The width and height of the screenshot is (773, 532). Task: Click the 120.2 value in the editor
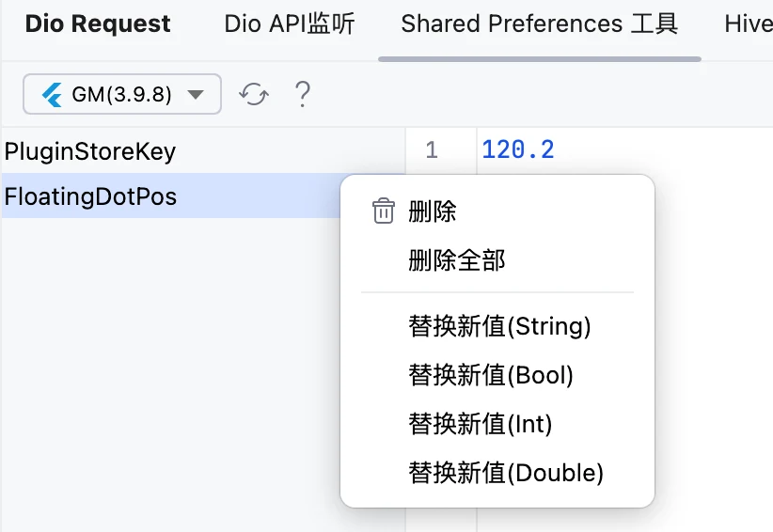tap(518, 149)
